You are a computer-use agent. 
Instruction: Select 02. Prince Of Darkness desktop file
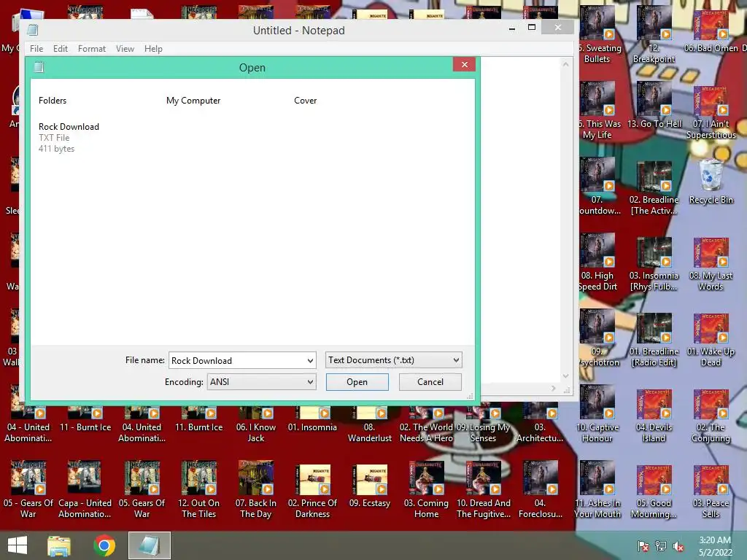(312, 491)
